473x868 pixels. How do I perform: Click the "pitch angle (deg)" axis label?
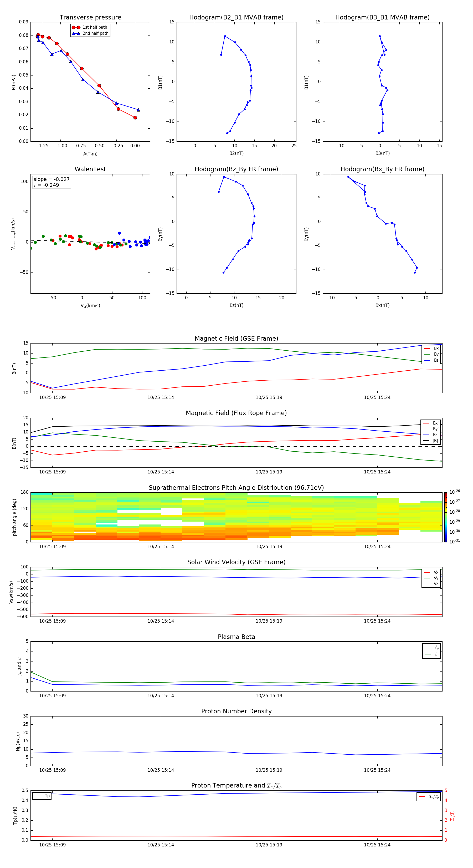[14, 517]
